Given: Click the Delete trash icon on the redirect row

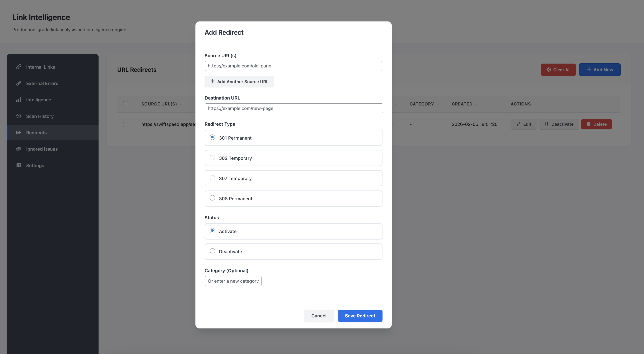Looking at the screenshot, I should click(589, 124).
